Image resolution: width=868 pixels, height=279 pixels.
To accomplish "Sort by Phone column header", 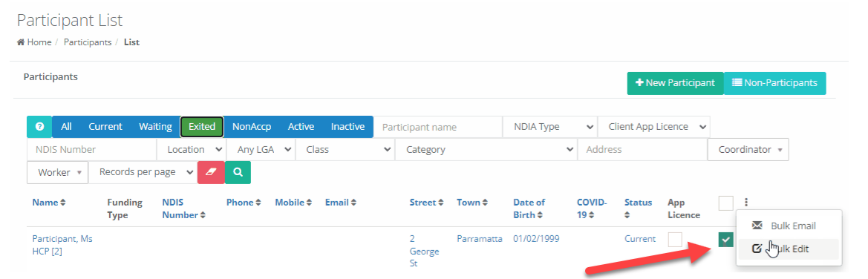I will [x=243, y=203].
